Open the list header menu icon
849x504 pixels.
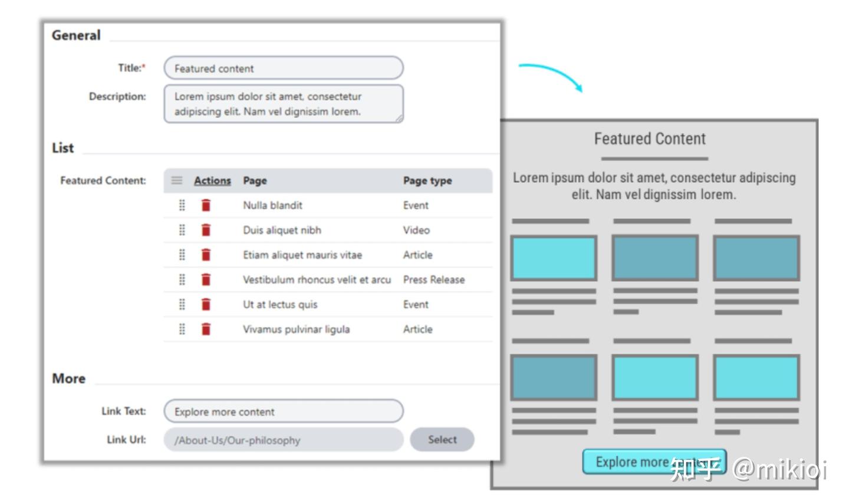(177, 180)
